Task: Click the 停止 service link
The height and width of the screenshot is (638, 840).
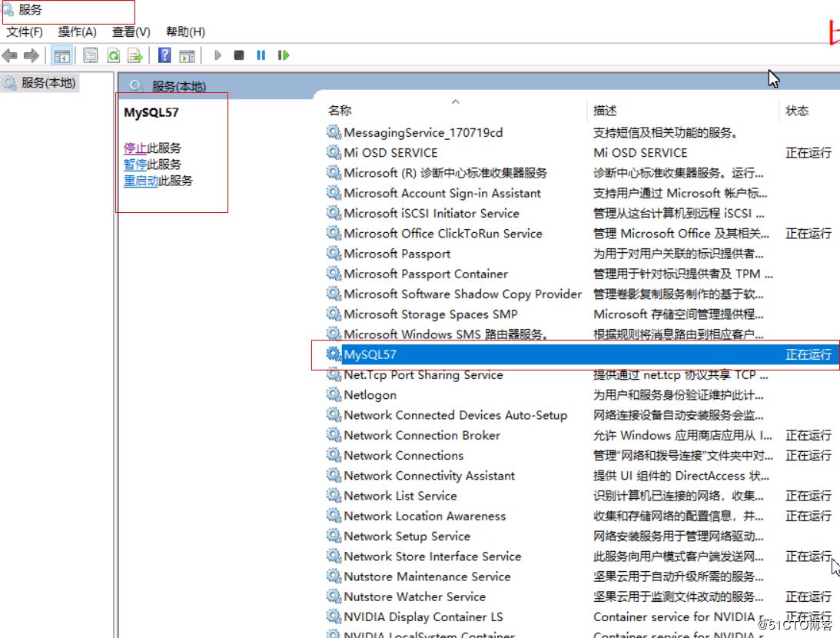Action: click(135, 148)
